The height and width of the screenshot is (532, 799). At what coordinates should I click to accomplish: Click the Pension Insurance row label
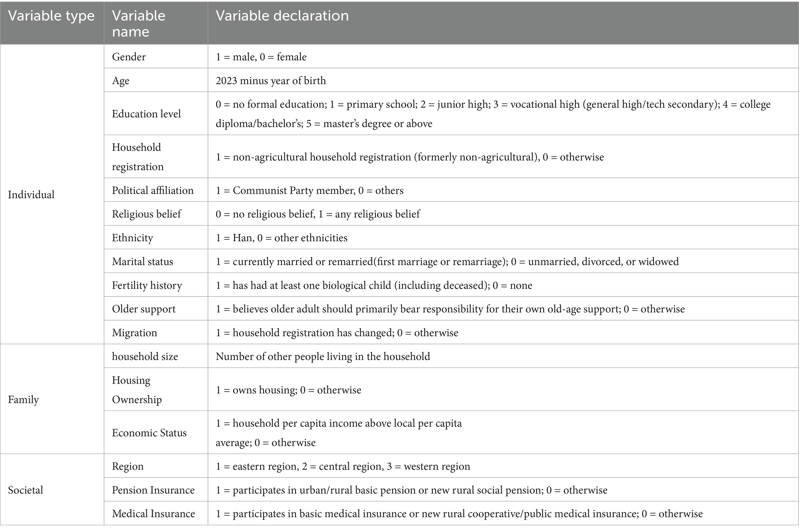pyautogui.click(x=153, y=490)
